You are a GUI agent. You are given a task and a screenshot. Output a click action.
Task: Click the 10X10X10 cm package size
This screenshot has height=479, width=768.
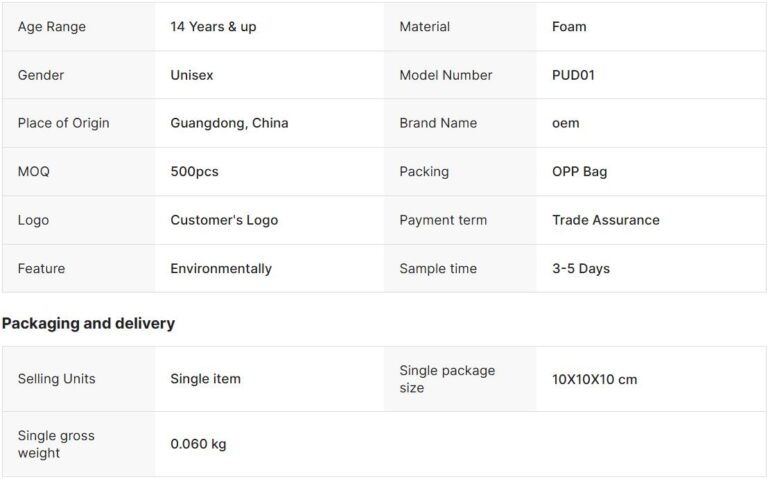coord(594,379)
